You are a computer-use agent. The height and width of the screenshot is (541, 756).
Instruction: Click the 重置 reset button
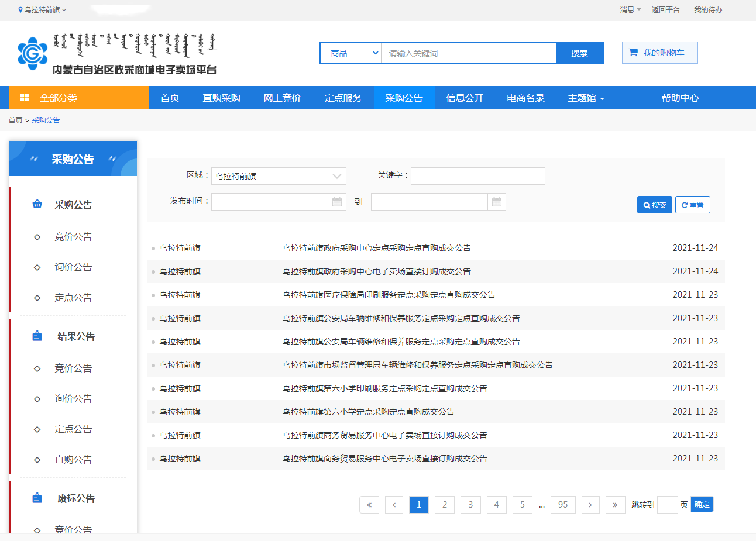coord(693,205)
